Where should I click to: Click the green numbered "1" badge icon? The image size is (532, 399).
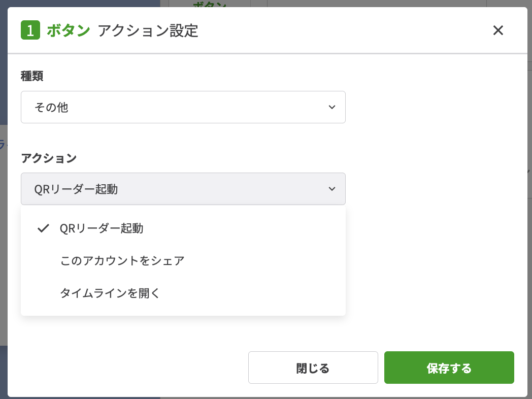click(30, 30)
